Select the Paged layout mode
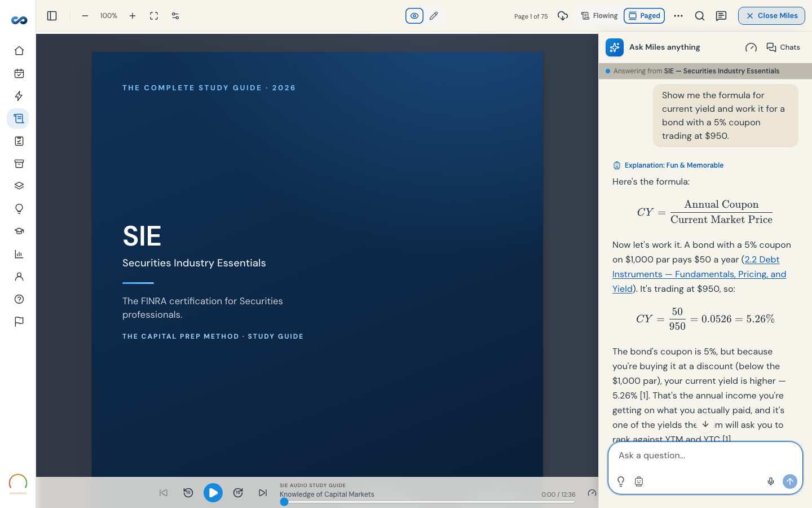This screenshot has height=508, width=812. pos(645,16)
